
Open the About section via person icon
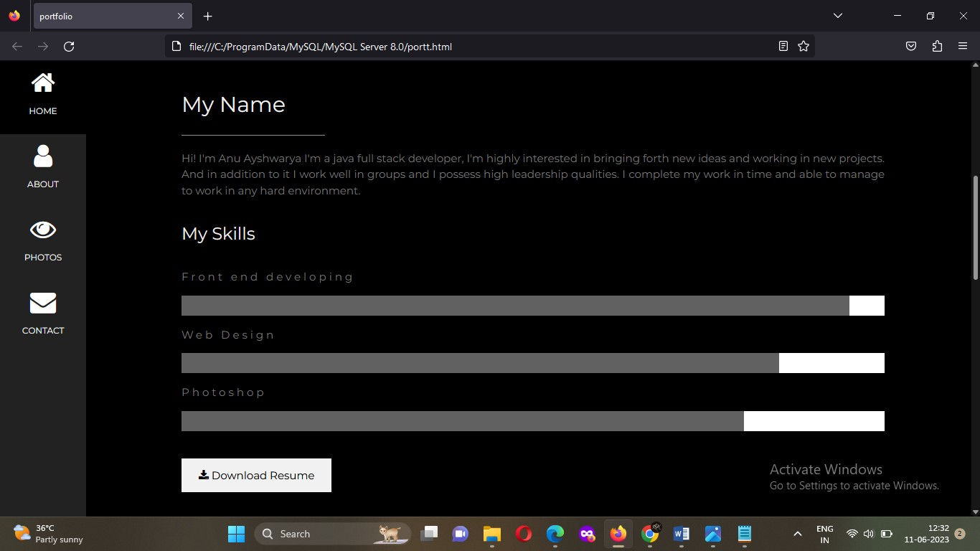42,156
